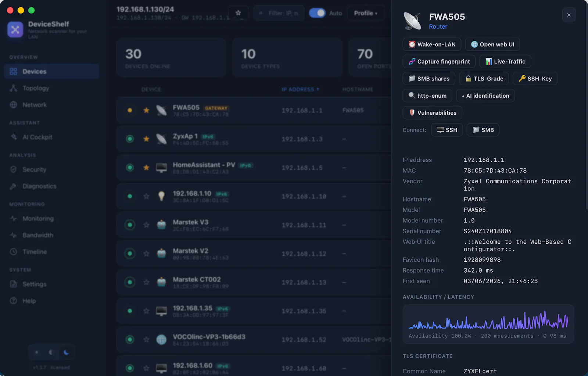Image resolution: width=588 pixels, height=376 pixels.
Task: Open the Profile dropdown
Action: pyautogui.click(x=366, y=13)
